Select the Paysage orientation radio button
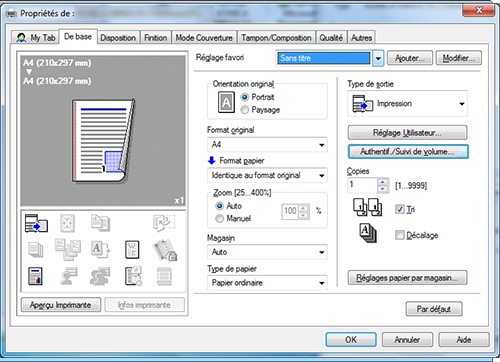The image size is (500, 362). (245, 110)
